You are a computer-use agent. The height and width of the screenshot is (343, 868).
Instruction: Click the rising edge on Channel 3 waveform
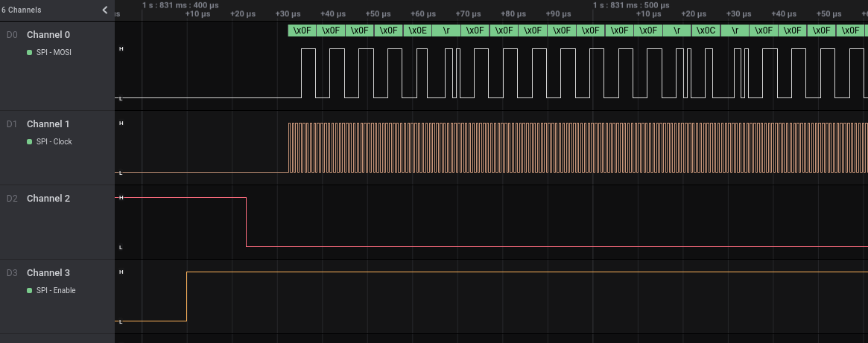pyautogui.click(x=186, y=296)
